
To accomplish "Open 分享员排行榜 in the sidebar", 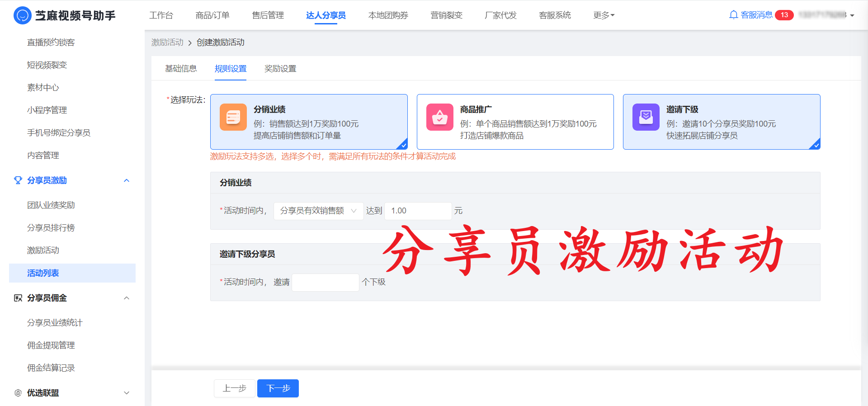I will [51, 228].
